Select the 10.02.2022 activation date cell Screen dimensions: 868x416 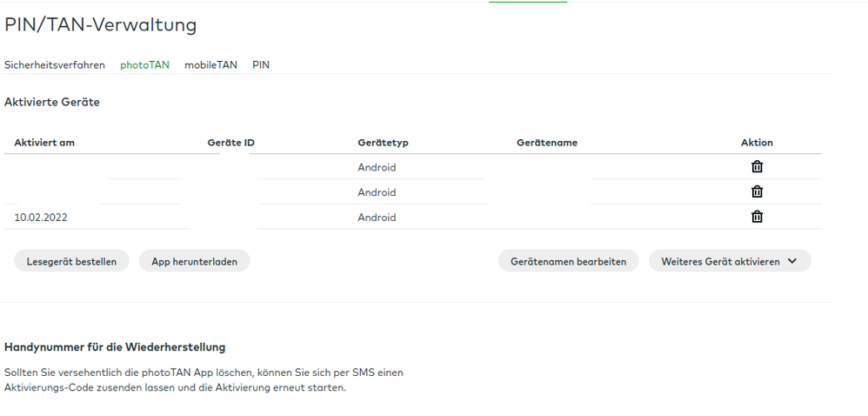41,218
